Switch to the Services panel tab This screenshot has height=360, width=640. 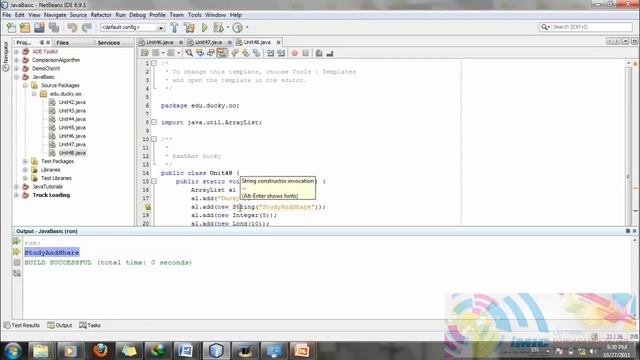tap(109, 42)
